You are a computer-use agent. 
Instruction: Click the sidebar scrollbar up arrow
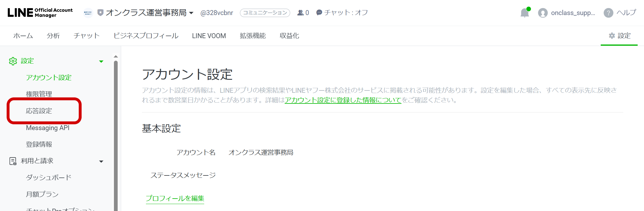click(x=116, y=56)
